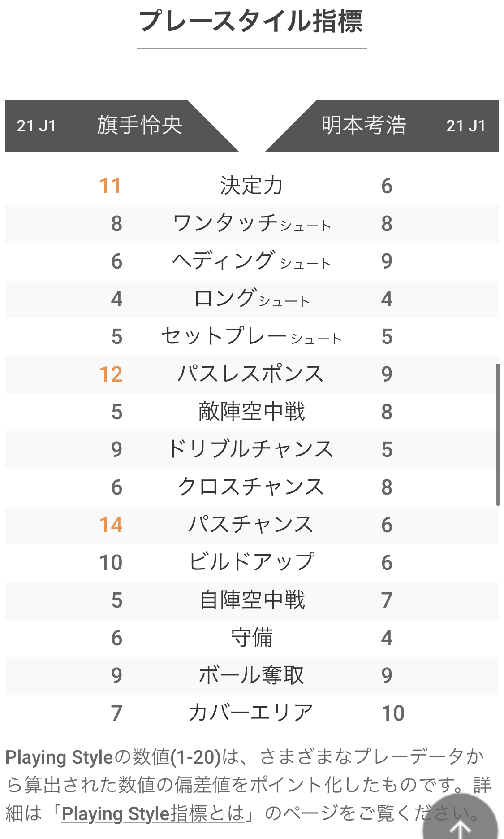The width and height of the screenshot is (504, 839).
Task: Click the 10 value for カバーエリア
Action: pos(393,713)
